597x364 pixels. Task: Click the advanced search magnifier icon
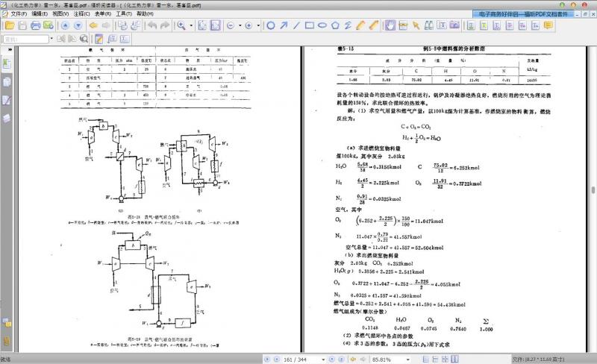84,39
